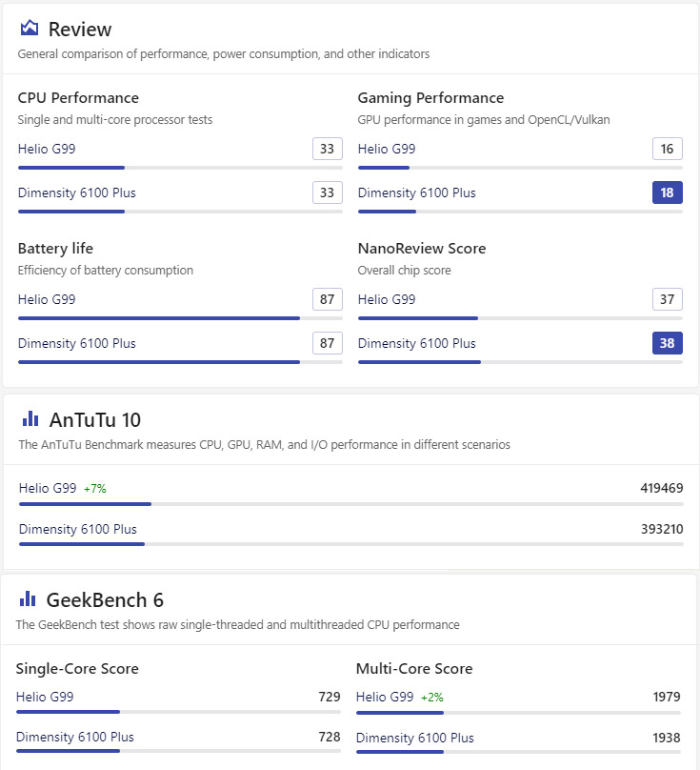Click the Battery life heading
The image size is (700, 770).
pos(55,249)
